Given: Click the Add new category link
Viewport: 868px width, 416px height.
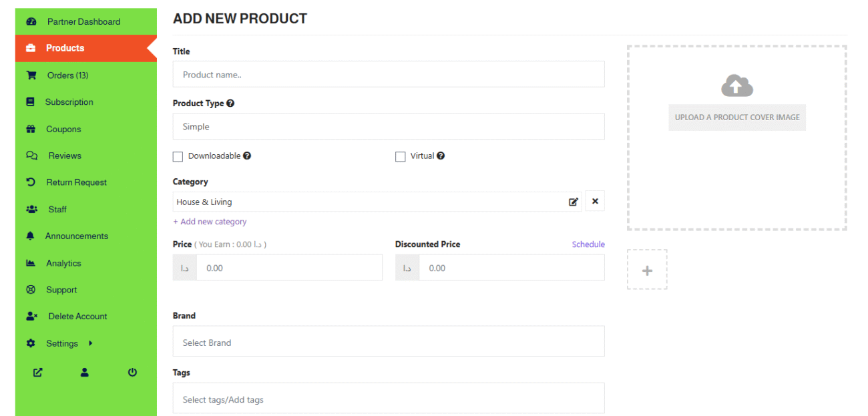Looking at the screenshot, I should pyautogui.click(x=210, y=222).
